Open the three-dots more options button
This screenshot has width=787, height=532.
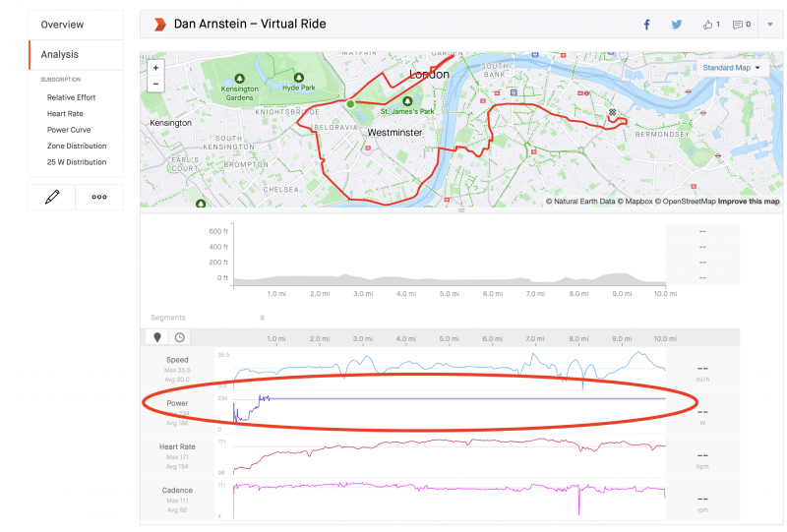pos(99,197)
